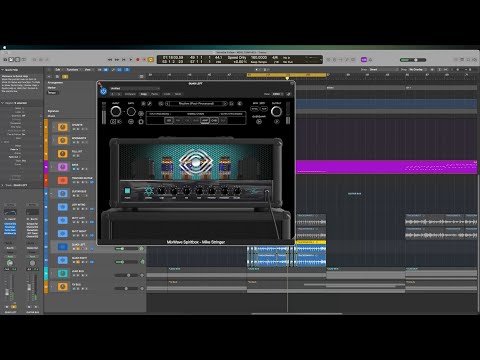Toggle the metronome click icon
The height and width of the screenshot is (360, 480).
point(370,60)
